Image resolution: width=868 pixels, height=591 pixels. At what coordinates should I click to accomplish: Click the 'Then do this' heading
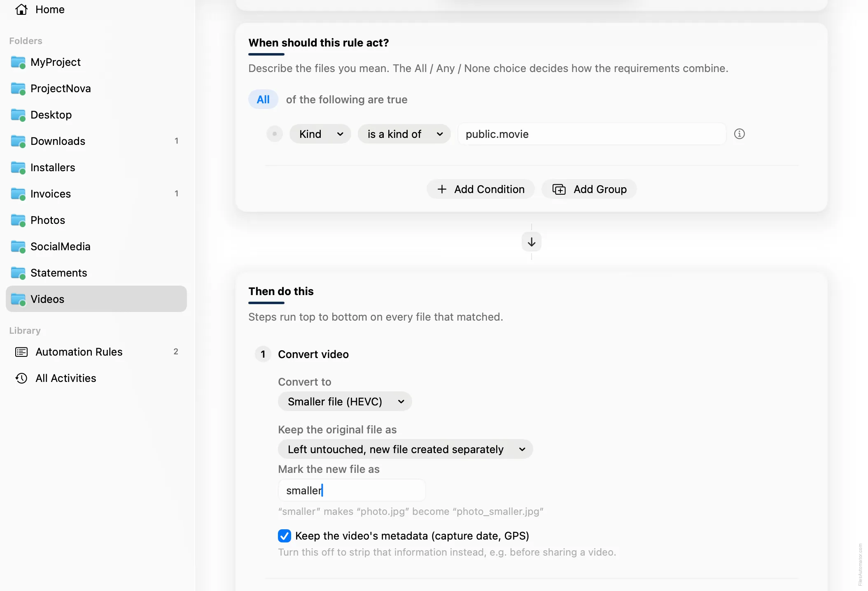pyautogui.click(x=281, y=291)
